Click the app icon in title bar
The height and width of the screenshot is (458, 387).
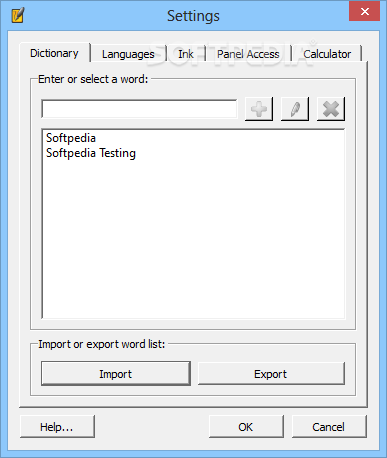coord(18,15)
